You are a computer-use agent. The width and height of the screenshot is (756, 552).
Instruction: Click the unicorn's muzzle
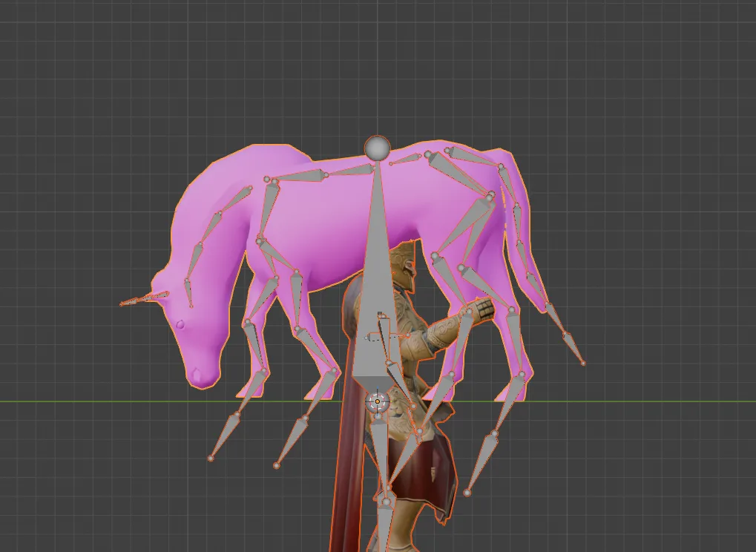coord(203,374)
